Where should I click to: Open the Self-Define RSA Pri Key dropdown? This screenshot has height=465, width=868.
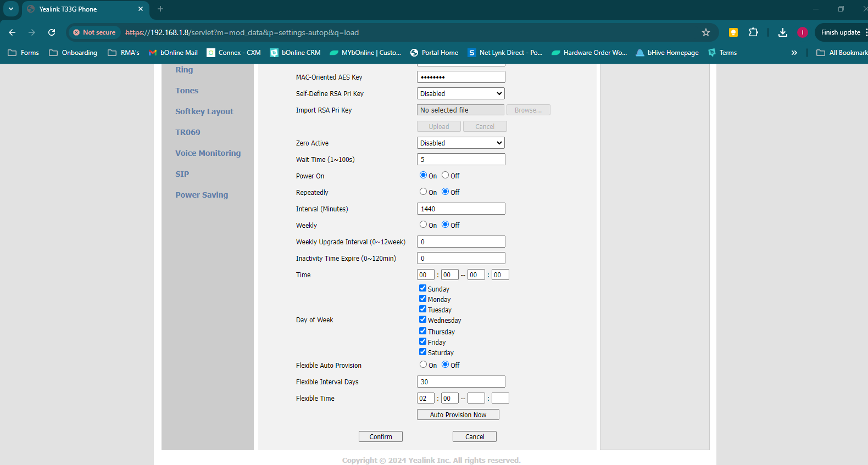[x=460, y=93]
